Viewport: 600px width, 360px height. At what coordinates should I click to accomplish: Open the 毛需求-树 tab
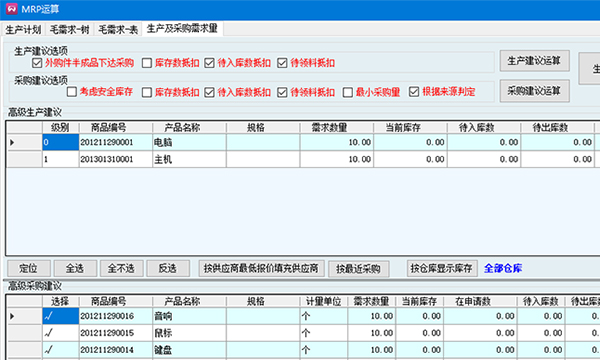(x=70, y=29)
